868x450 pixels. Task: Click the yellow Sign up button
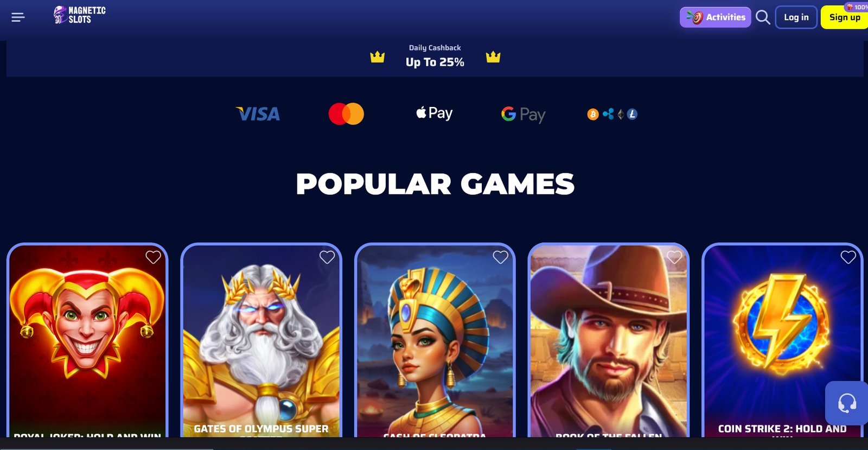tap(844, 17)
